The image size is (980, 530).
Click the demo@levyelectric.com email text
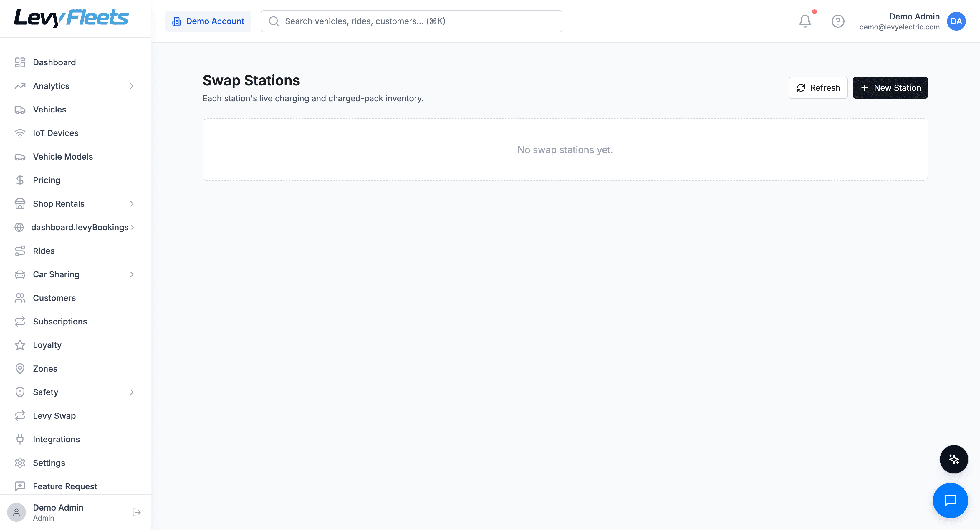[899, 27]
